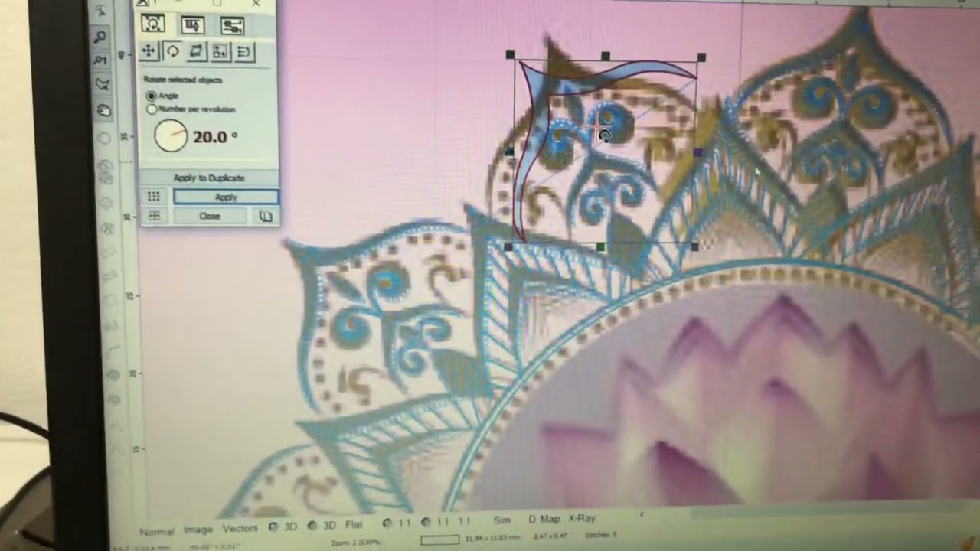Image resolution: width=980 pixels, height=551 pixels.
Task: Select the Skew transform tool
Action: 196,52
